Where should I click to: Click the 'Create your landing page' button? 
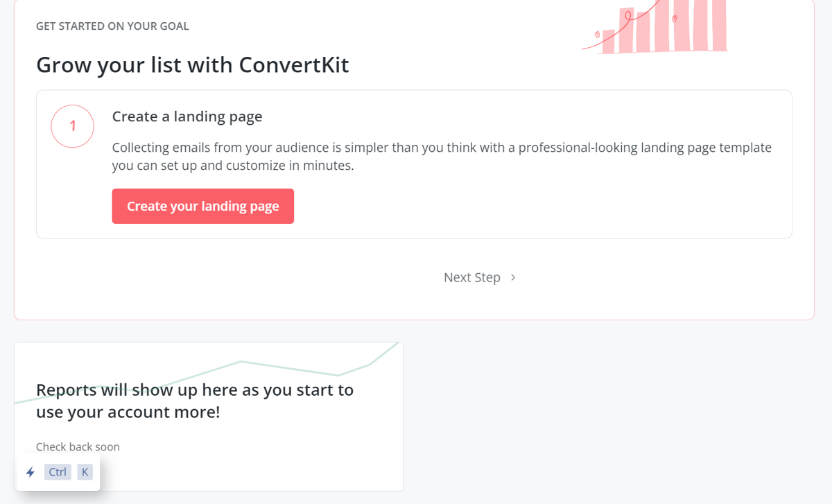click(202, 206)
